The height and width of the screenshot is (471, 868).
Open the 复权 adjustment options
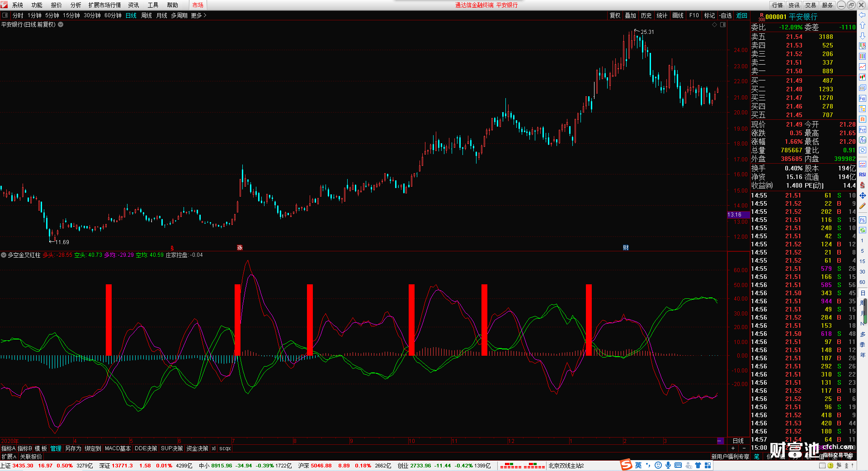tap(615, 15)
